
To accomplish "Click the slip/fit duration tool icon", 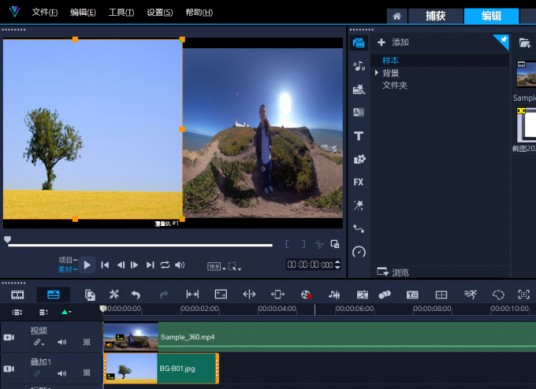I will click(192, 294).
